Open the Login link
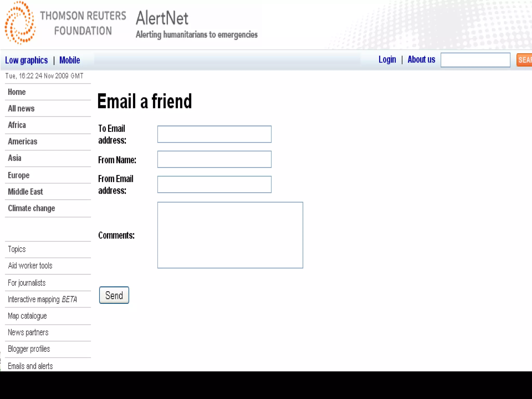The width and height of the screenshot is (532, 399). [387, 59]
